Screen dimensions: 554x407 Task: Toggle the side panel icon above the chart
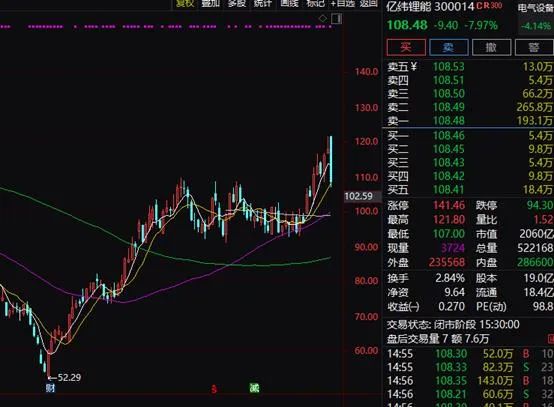click(337, 19)
